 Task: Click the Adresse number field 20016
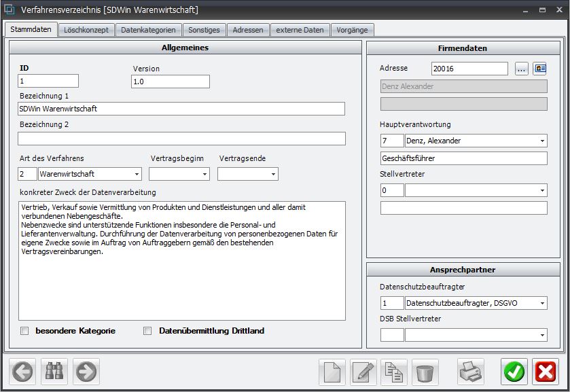pyautogui.click(x=469, y=69)
